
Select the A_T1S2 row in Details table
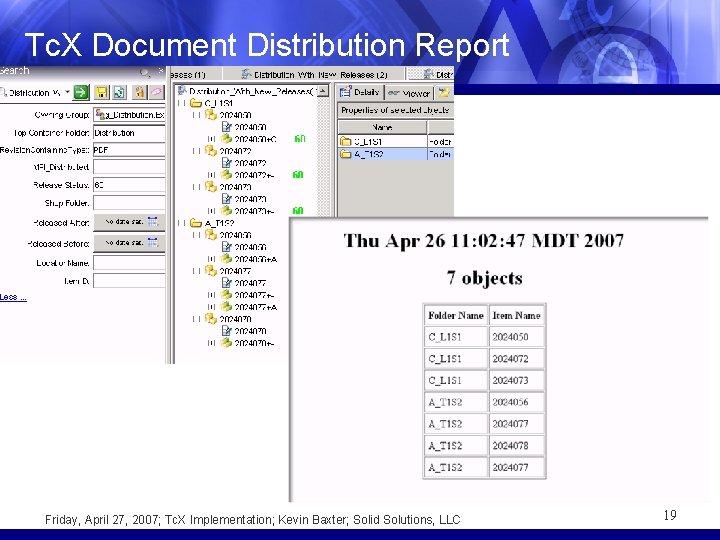396,154
